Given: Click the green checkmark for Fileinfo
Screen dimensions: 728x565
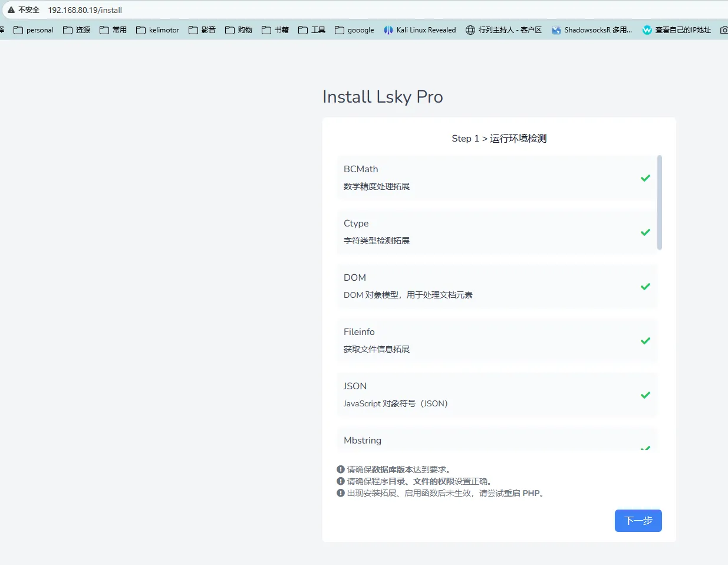Looking at the screenshot, I should pyautogui.click(x=645, y=341).
